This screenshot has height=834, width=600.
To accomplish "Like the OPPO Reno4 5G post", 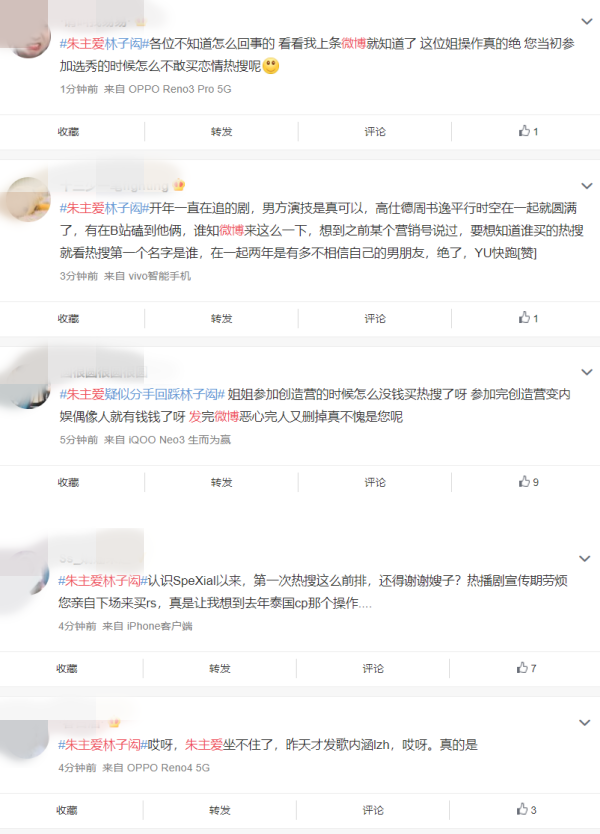I will [x=526, y=810].
